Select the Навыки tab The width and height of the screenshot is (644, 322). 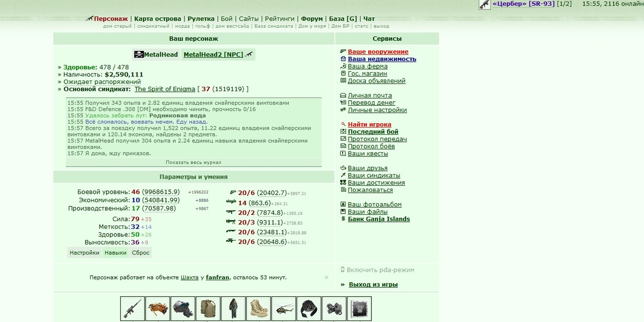(x=115, y=253)
